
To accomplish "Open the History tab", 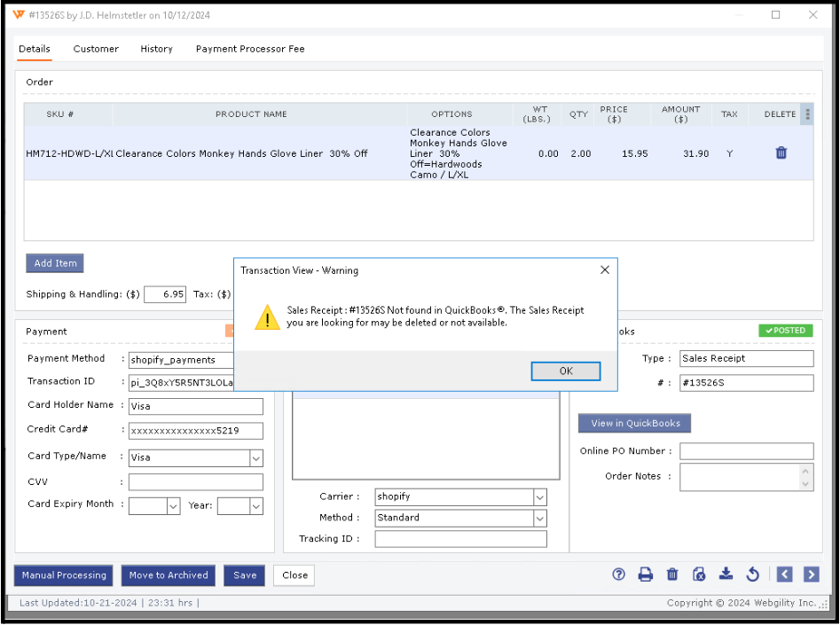I will [x=156, y=49].
